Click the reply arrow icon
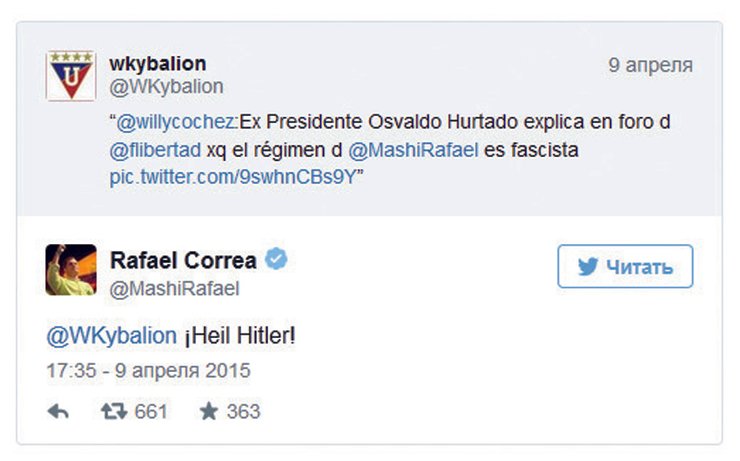The width and height of the screenshot is (740, 461). pyautogui.click(x=58, y=412)
